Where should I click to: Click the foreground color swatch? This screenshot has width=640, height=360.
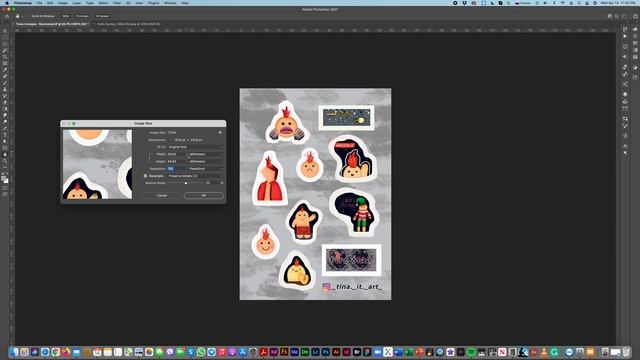[x=4, y=178]
